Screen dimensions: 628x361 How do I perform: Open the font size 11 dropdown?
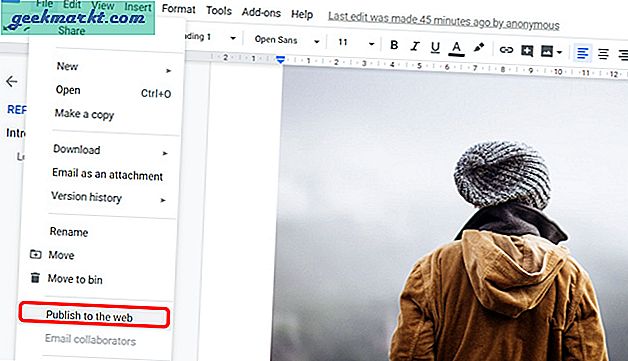tap(356, 42)
